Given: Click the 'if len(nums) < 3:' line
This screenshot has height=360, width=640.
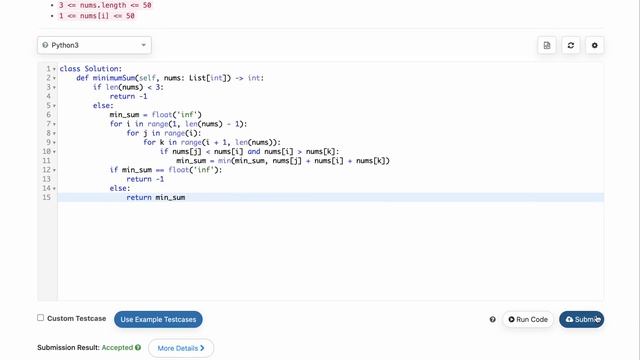Looking at the screenshot, I should click(128, 87).
